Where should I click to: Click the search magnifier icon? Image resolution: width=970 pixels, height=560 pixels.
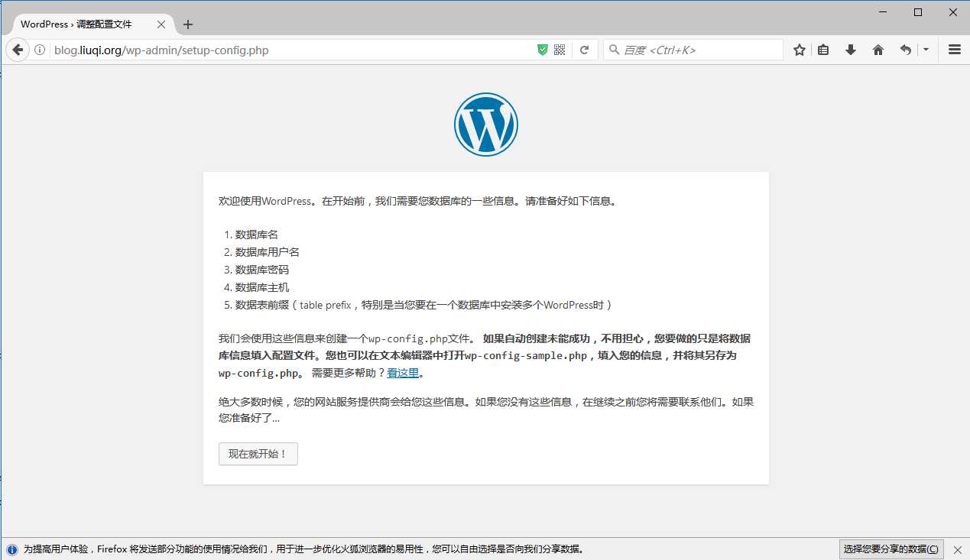point(613,50)
